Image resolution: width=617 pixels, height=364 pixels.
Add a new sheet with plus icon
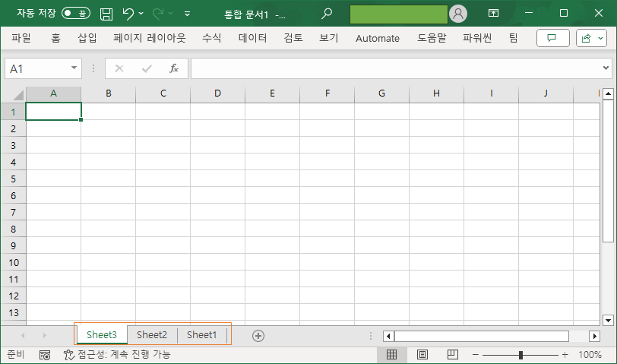[x=258, y=335]
